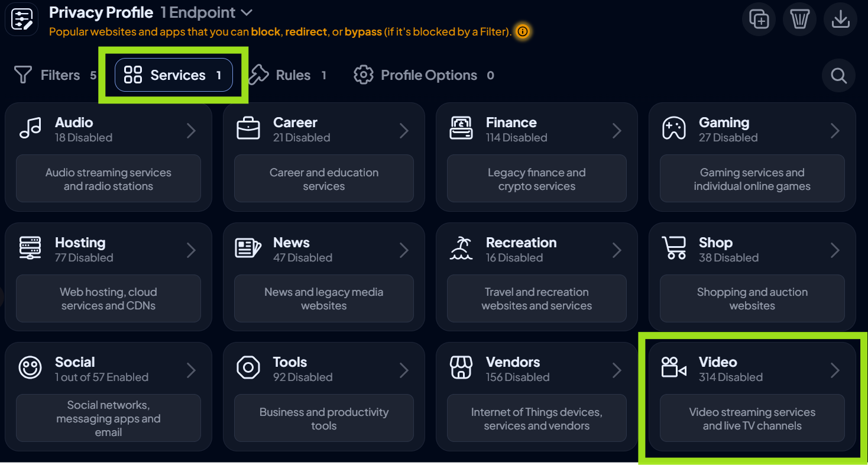This screenshot has height=465, width=868.
Task: Click the download icon
Action: 840,19
